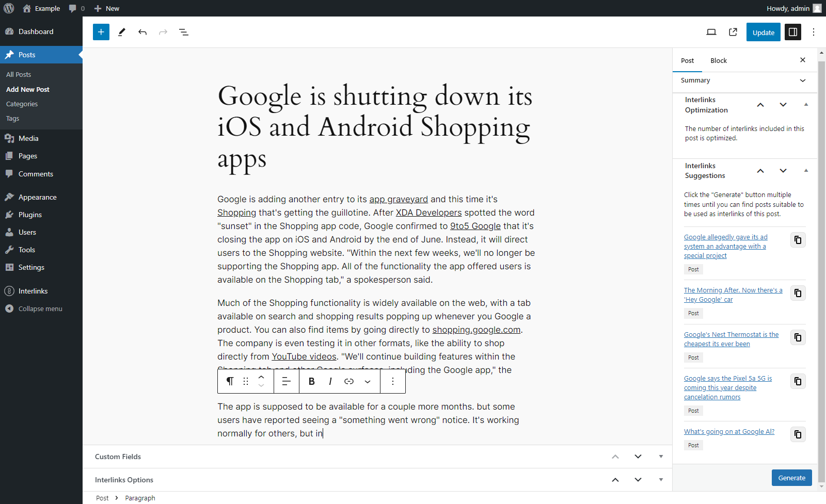Viewport: 826px width, 504px height.
Task: Copy the 'What's going on at Google AI?' link
Action: [798, 434]
